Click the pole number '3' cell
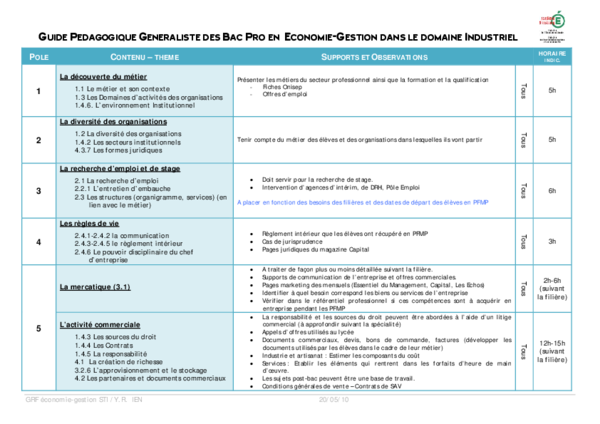 click(38, 191)
